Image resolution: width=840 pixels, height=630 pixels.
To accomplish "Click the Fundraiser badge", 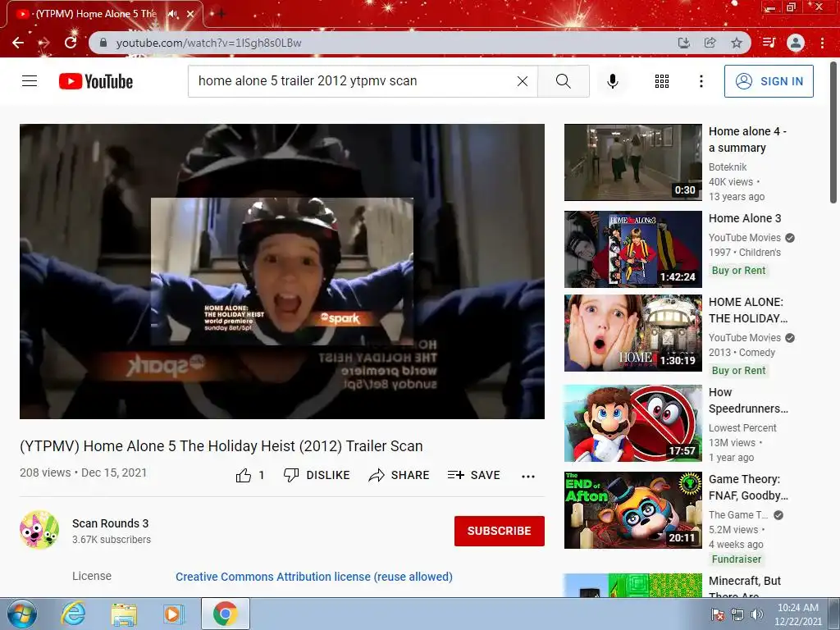I will [x=737, y=559].
